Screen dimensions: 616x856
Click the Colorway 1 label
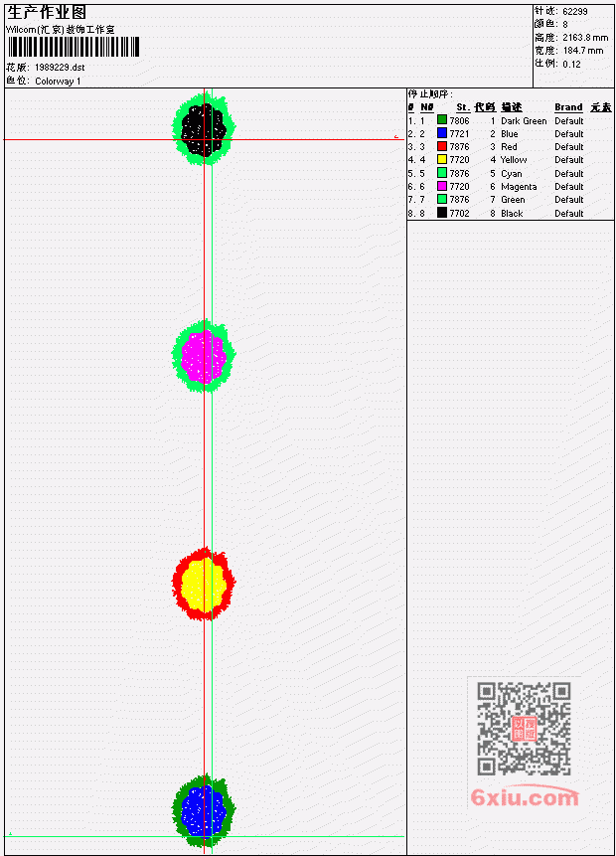tap(58, 81)
